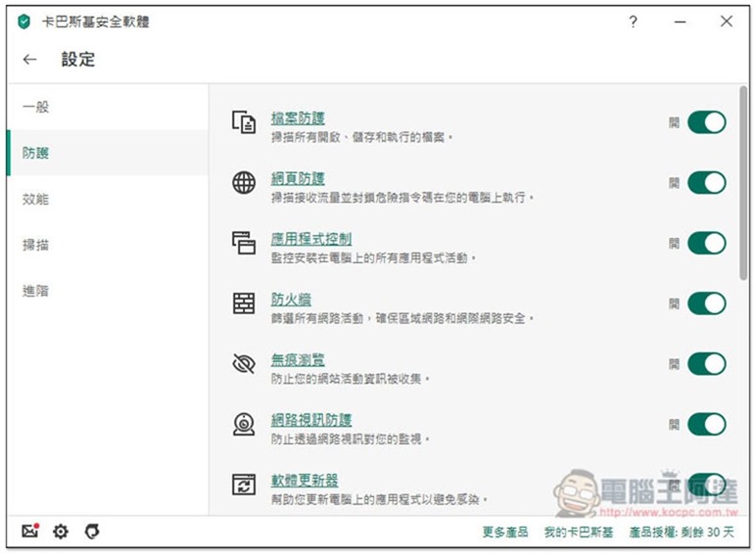Click the Kaspersky green shield logo
This screenshot has width=756, height=554.
pyautogui.click(x=24, y=22)
